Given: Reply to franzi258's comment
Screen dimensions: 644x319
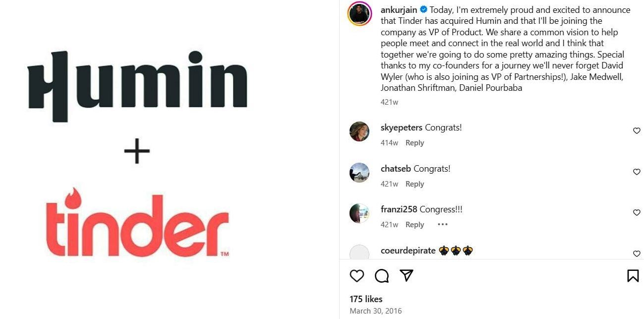Looking at the screenshot, I should click(414, 225).
